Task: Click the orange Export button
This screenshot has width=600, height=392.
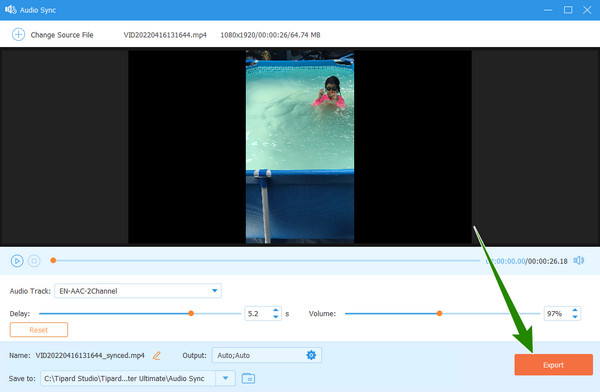Action: point(553,364)
